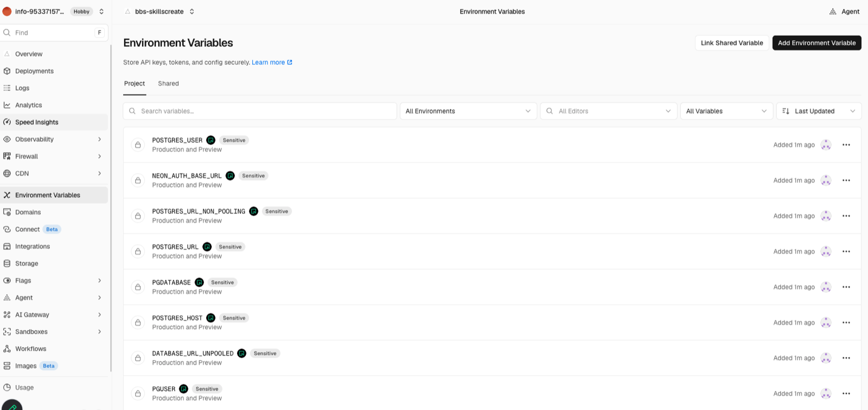Click the Neon integration icon beside NEON_AUTH_BASE_URL
Image resolution: width=868 pixels, height=410 pixels.
click(x=230, y=176)
